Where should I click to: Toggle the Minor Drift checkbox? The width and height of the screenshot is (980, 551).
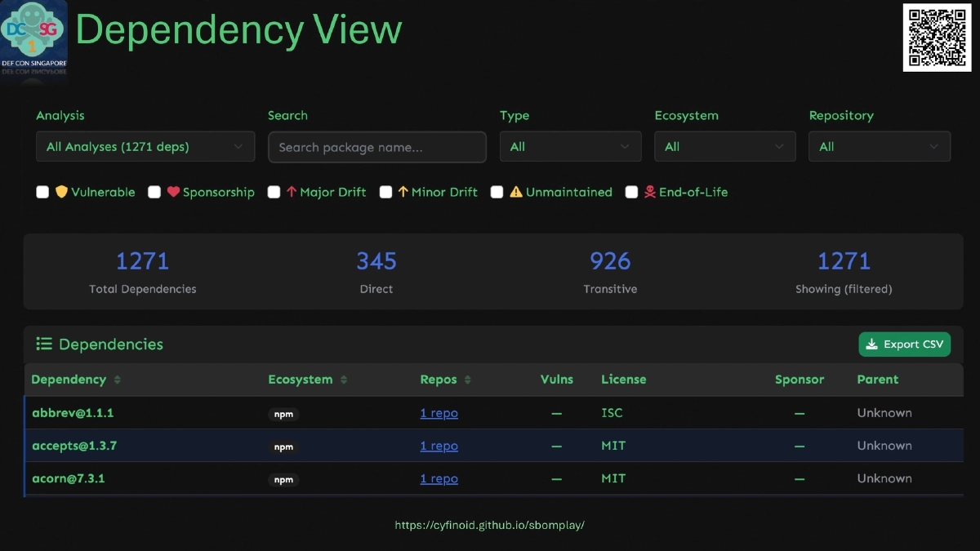(x=386, y=193)
